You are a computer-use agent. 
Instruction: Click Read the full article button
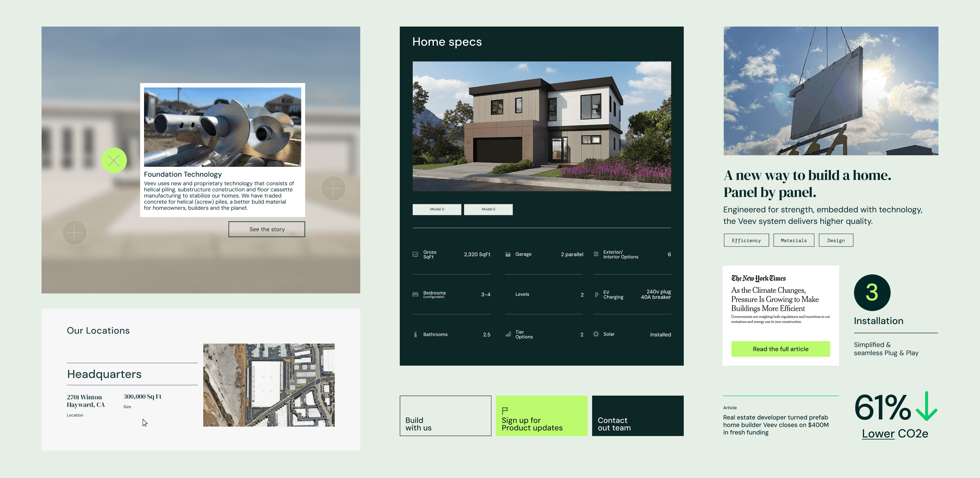pos(780,349)
